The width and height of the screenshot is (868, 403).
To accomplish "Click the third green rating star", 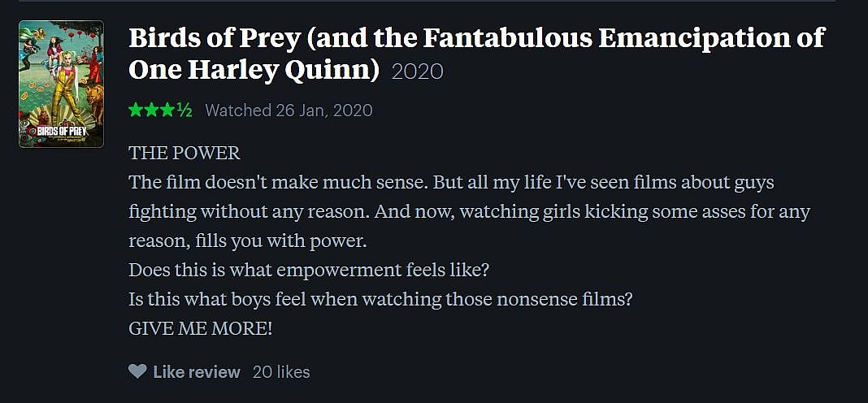I will point(167,110).
